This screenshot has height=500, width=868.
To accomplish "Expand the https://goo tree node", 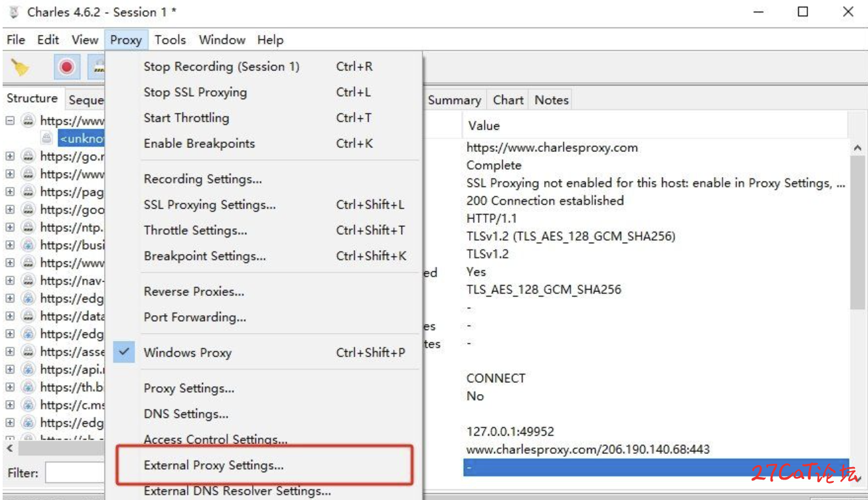I will tap(10, 210).
